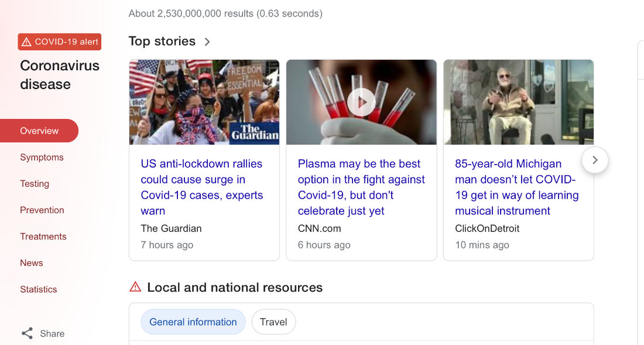This screenshot has width=644, height=345.
Task: Go to the Testing section
Action: click(35, 183)
